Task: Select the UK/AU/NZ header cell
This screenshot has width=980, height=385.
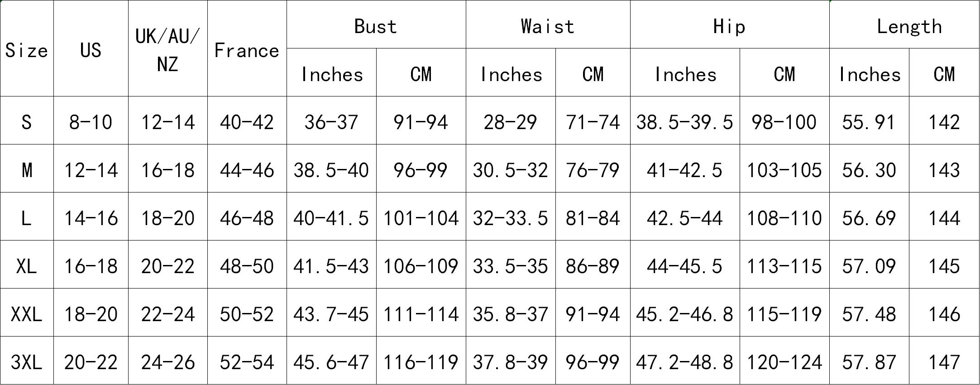Action: (168, 48)
